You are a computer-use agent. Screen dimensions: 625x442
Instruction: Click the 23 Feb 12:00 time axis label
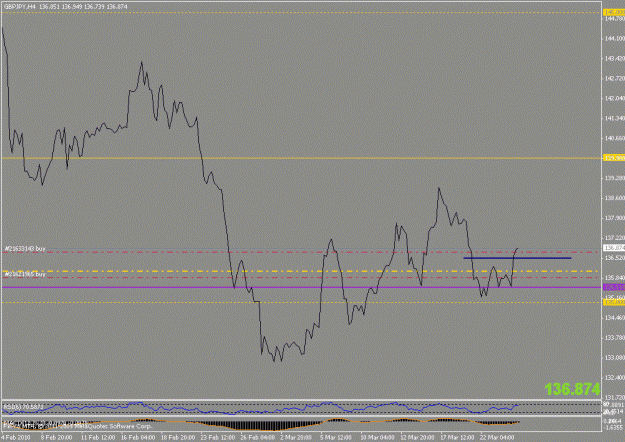click(x=217, y=437)
